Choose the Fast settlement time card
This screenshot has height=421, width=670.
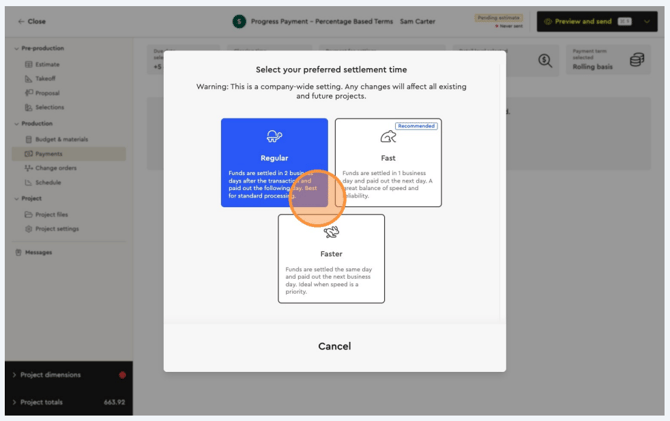(x=388, y=162)
